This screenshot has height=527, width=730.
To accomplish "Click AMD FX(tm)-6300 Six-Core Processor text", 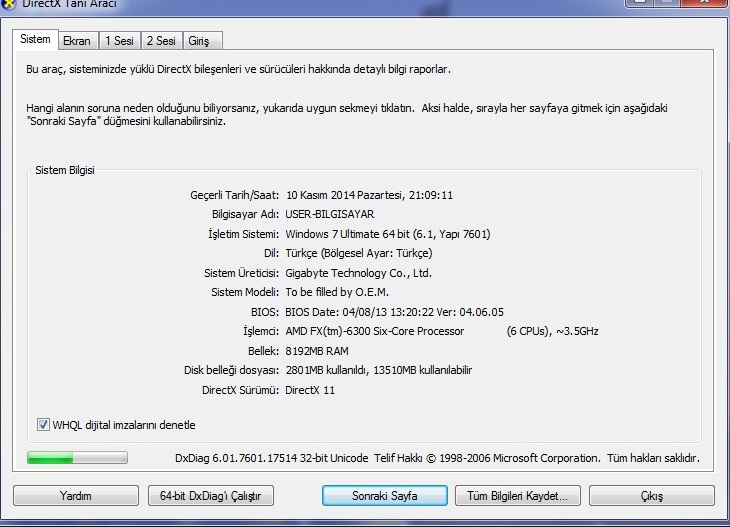I will tap(375, 331).
